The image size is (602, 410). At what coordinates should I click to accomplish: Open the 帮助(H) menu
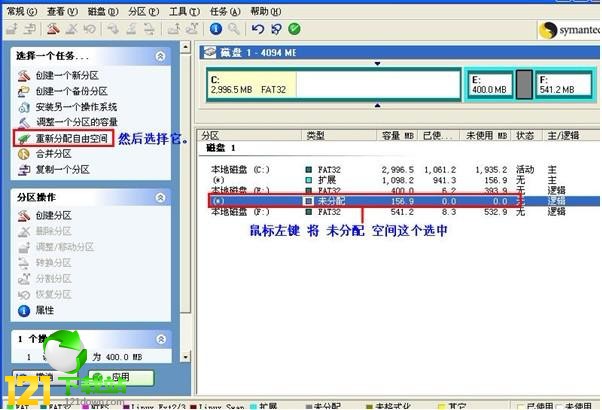point(266,12)
